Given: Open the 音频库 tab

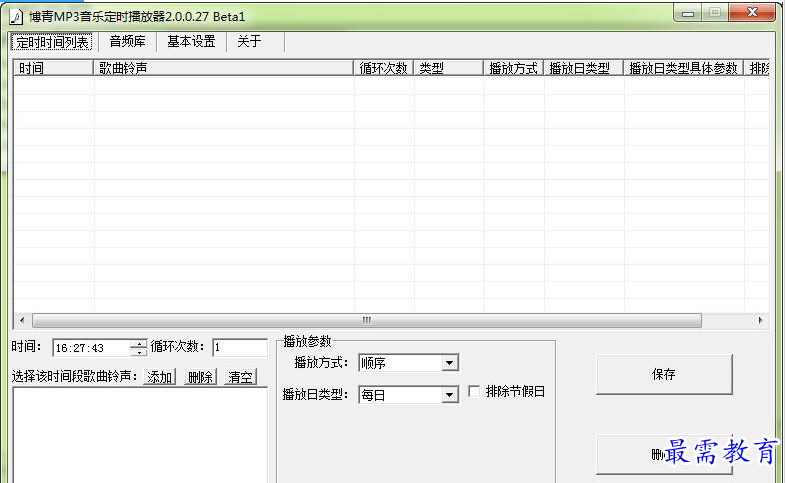Looking at the screenshot, I should 127,42.
